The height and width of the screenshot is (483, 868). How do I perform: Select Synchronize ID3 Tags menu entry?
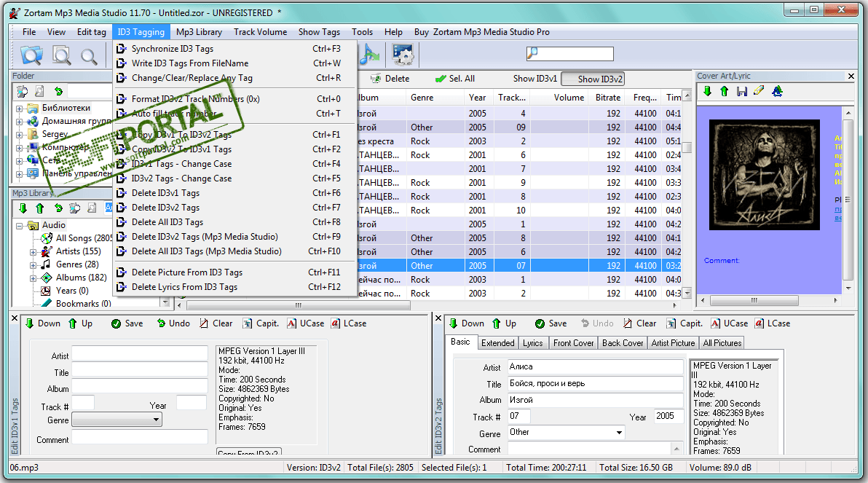pos(235,49)
